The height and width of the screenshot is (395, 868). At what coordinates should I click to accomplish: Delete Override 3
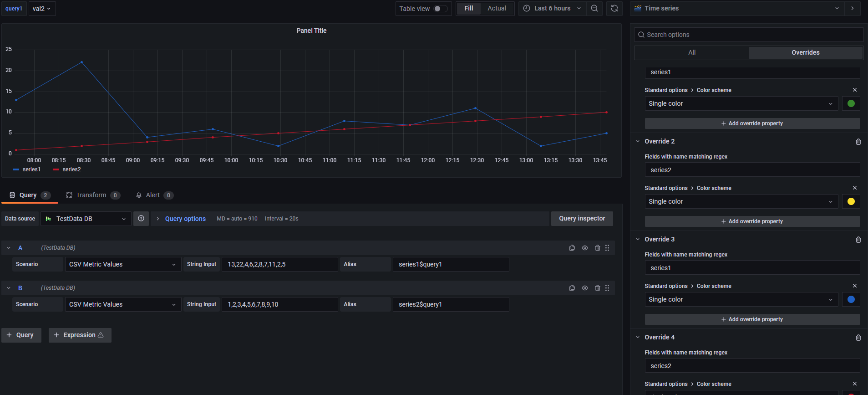858,240
